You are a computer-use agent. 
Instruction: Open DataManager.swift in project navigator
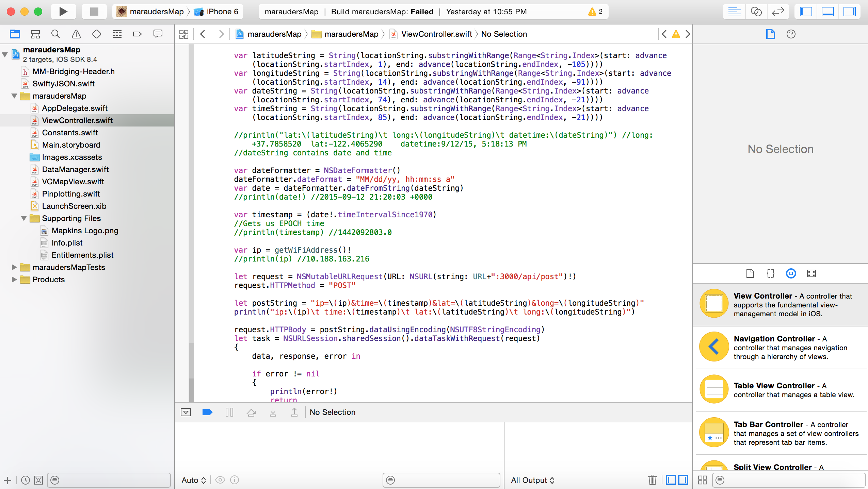point(75,169)
